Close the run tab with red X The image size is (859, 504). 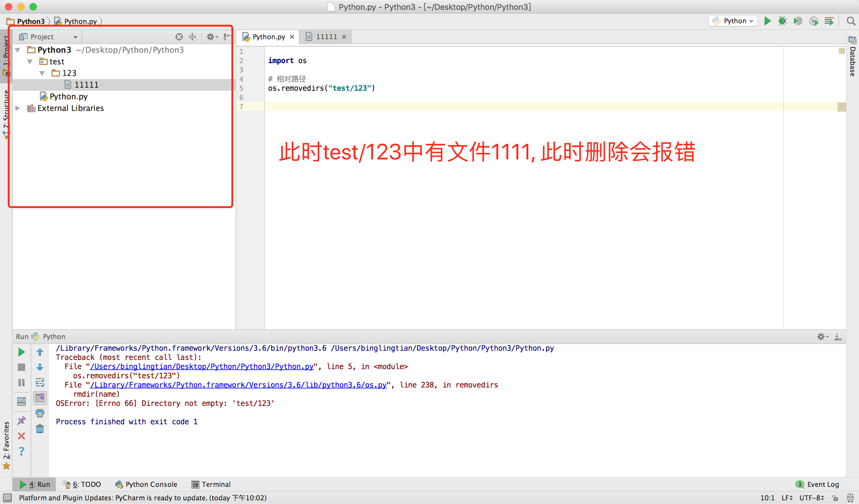(x=21, y=436)
